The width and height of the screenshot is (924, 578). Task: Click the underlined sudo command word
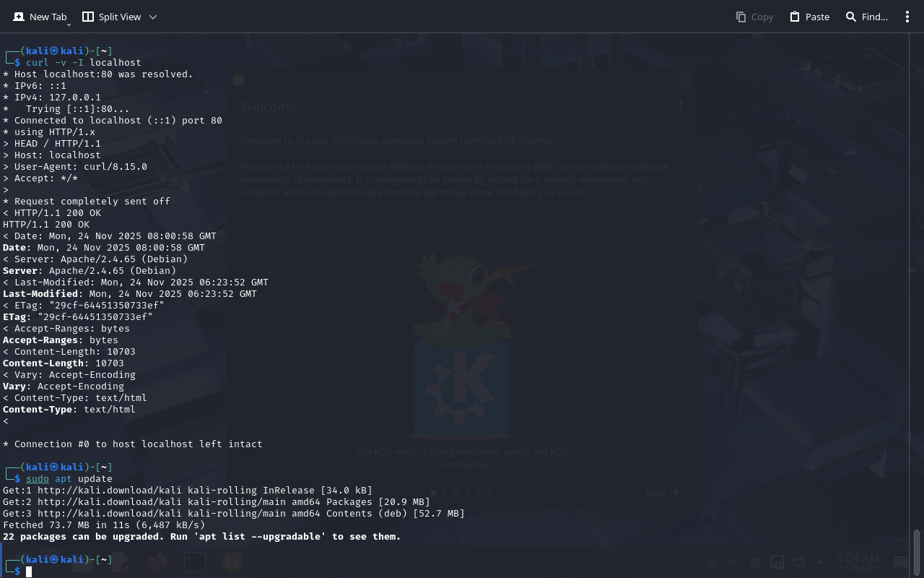click(38, 479)
